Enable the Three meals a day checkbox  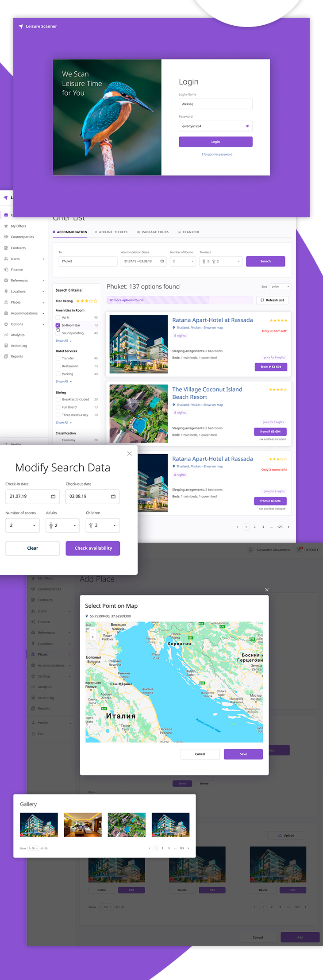pyautogui.click(x=58, y=415)
